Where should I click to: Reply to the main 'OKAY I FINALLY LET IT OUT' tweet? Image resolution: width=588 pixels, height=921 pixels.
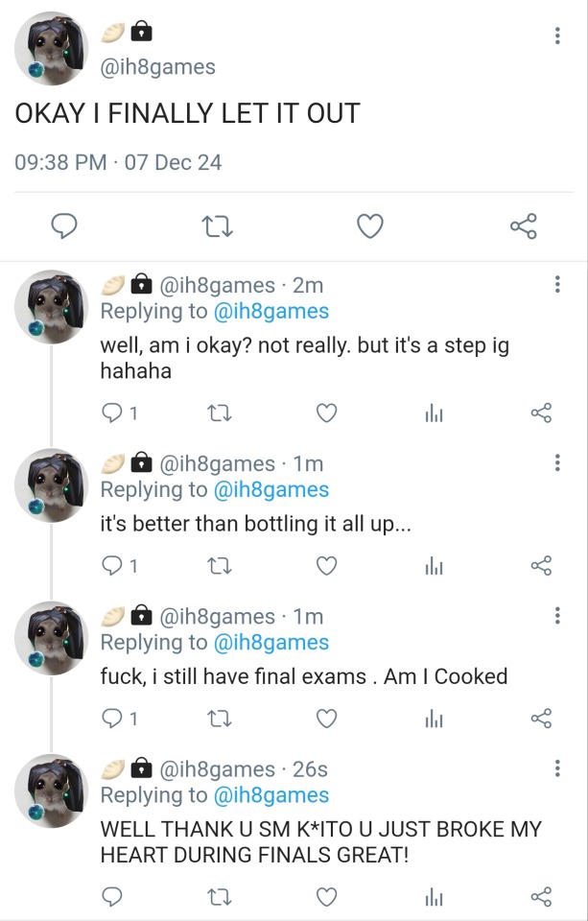click(x=63, y=226)
